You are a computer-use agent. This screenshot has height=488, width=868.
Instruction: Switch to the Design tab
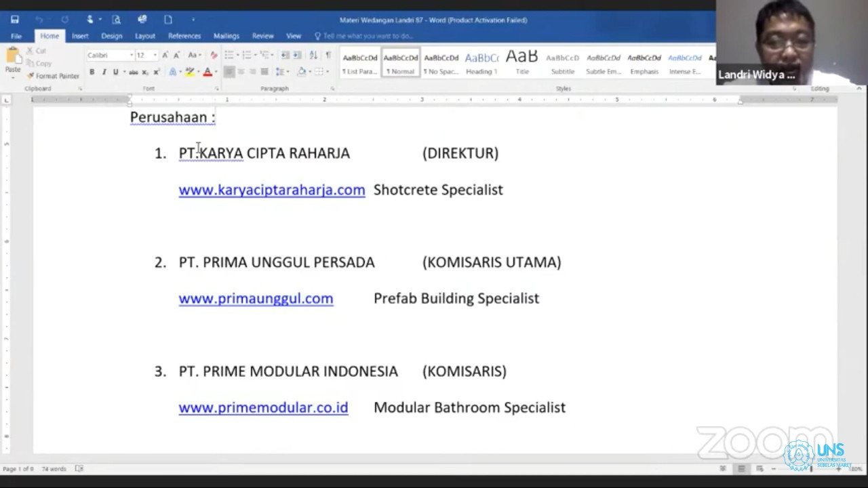[112, 36]
